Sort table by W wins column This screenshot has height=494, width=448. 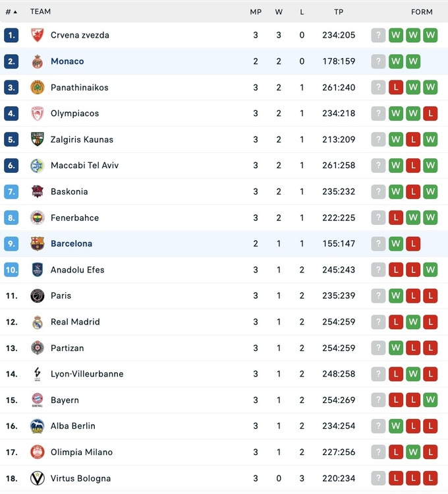click(x=279, y=12)
